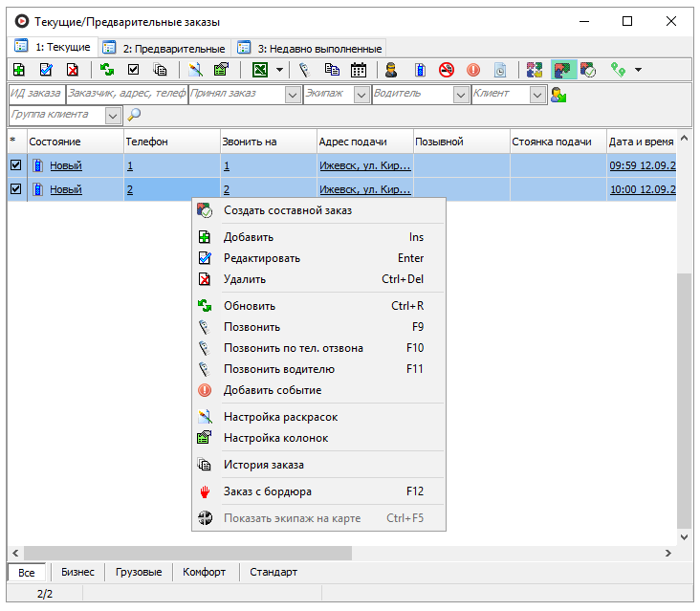The image size is (700, 611).
Task: Expand the Группа клиента dropdown
Action: click(x=114, y=115)
